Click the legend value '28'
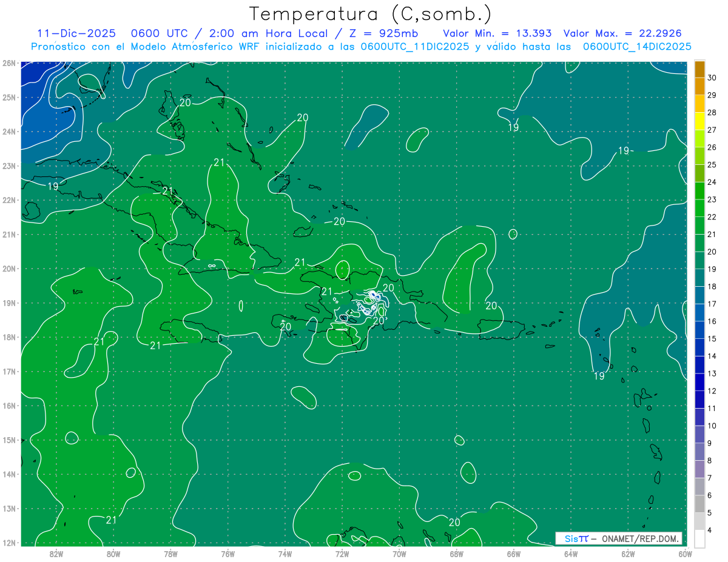This screenshot has height=562, width=728. point(712,113)
